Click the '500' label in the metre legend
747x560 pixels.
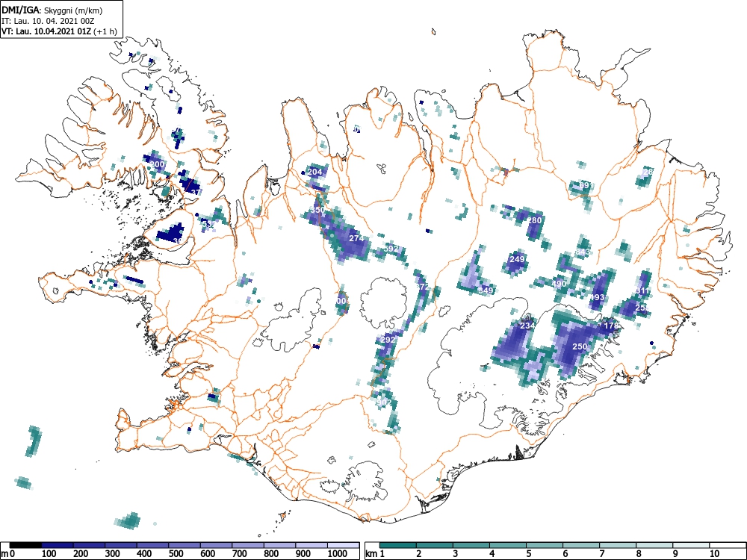coord(176,554)
